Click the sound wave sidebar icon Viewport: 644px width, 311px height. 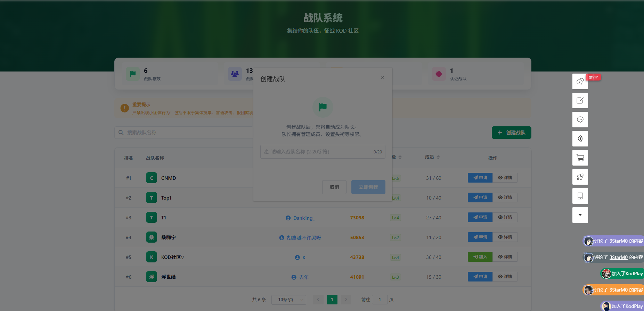pos(580,139)
